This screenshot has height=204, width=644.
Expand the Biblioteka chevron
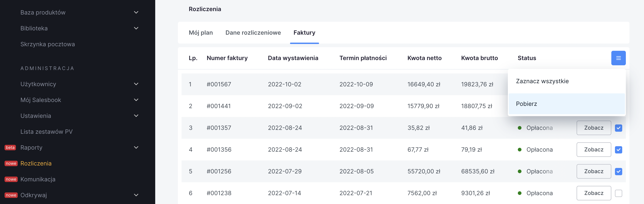136,29
